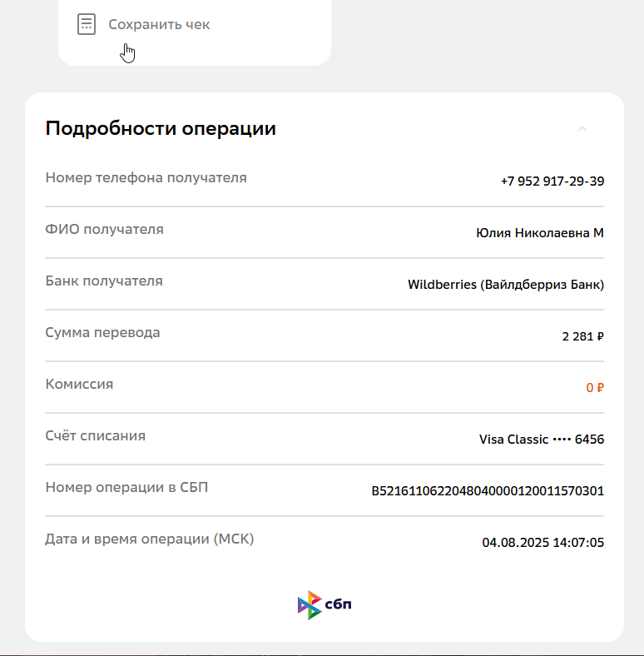The height and width of the screenshot is (656, 644).
Task: Click the receipt icon beside Сохранить чек
Action: pyautogui.click(x=87, y=24)
